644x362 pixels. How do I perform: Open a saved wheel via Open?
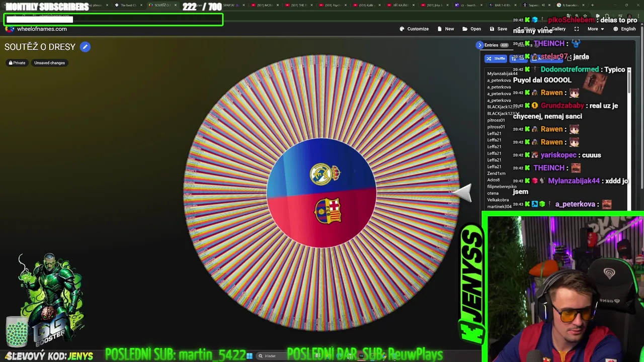pyautogui.click(x=471, y=29)
